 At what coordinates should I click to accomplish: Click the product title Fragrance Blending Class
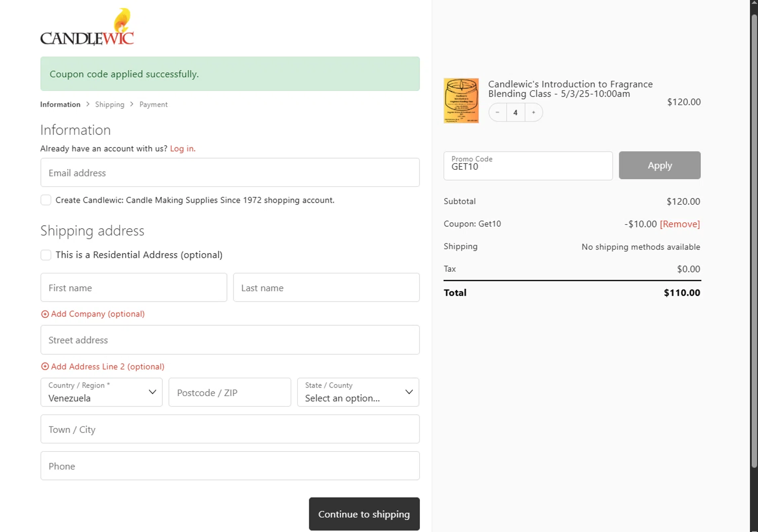tap(571, 89)
